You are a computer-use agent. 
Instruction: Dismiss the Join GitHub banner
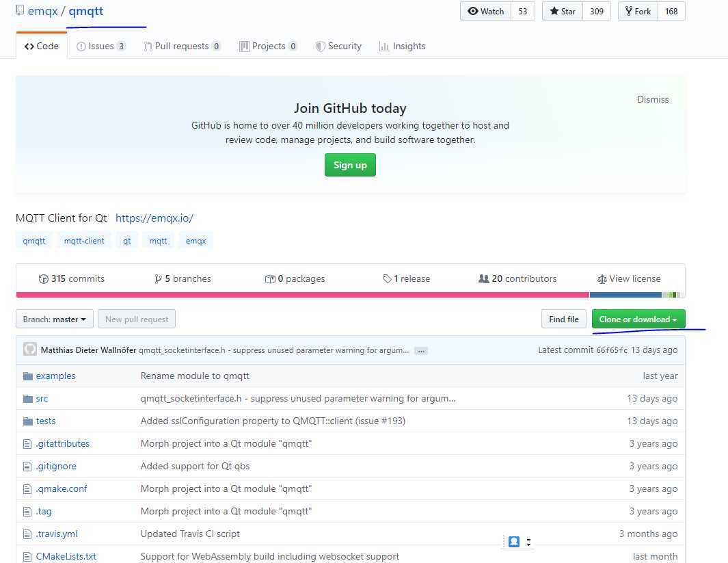[x=653, y=99]
